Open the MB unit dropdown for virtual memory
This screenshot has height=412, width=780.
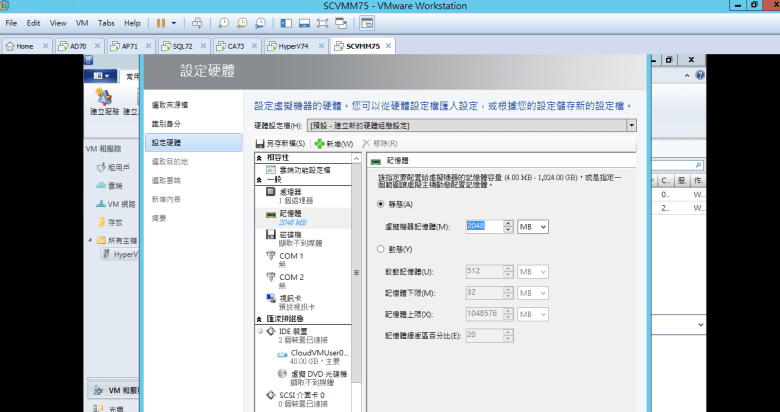coord(533,227)
